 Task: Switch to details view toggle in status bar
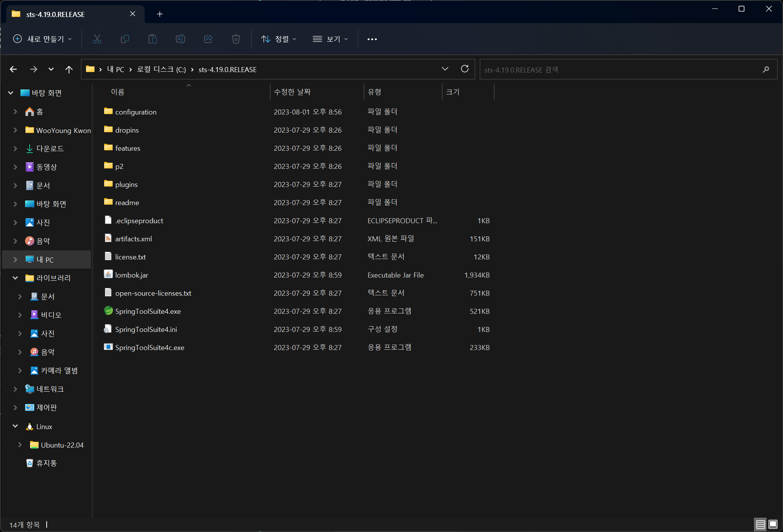pyautogui.click(x=760, y=524)
